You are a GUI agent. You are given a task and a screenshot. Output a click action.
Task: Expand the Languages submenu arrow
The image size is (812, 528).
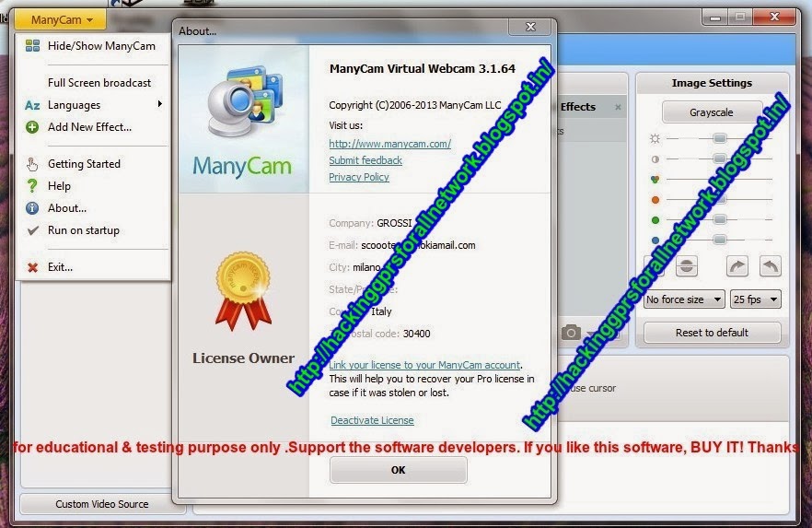pos(160,104)
